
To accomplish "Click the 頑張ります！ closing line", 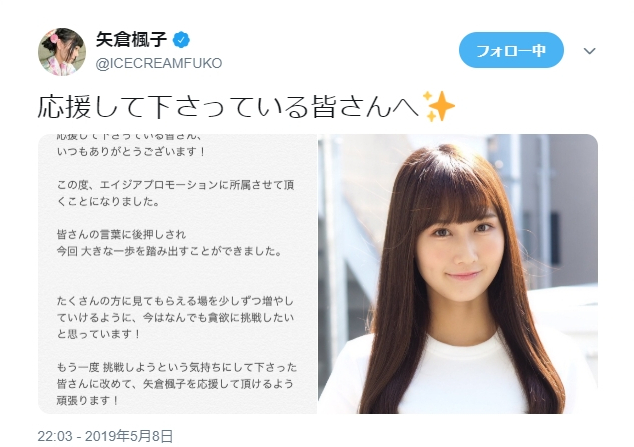I will tap(88, 401).
